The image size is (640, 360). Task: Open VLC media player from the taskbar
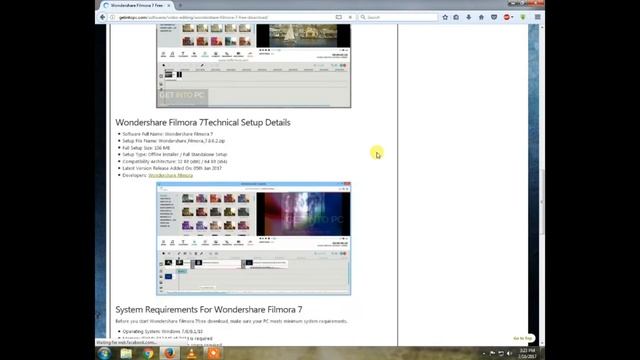[191, 353]
